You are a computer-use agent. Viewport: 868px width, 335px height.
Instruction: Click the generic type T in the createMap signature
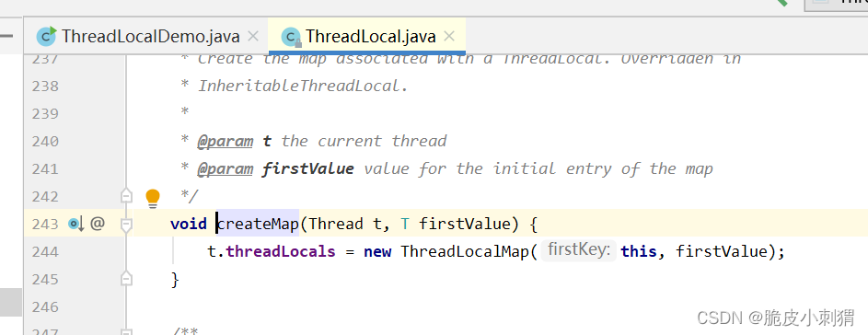coord(405,225)
